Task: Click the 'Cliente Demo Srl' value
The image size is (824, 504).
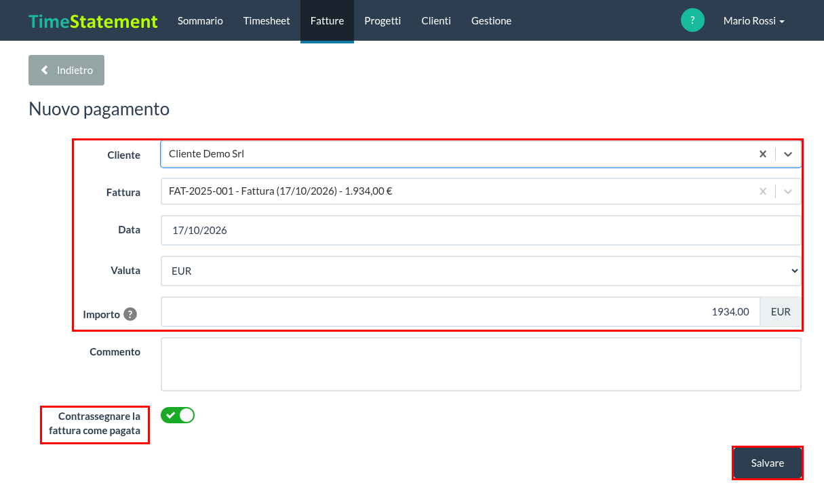Action: [206, 154]
